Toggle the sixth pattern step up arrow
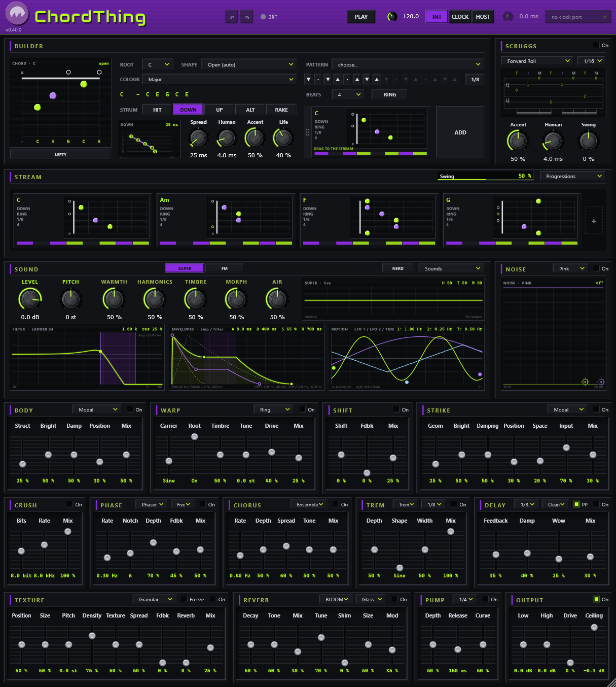 pos(357,80)
